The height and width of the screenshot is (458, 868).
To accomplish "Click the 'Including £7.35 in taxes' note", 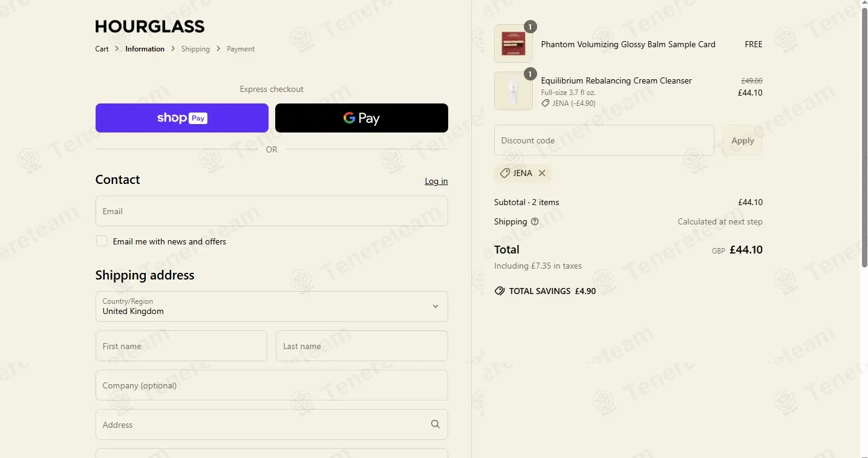I will click(538, 266).
